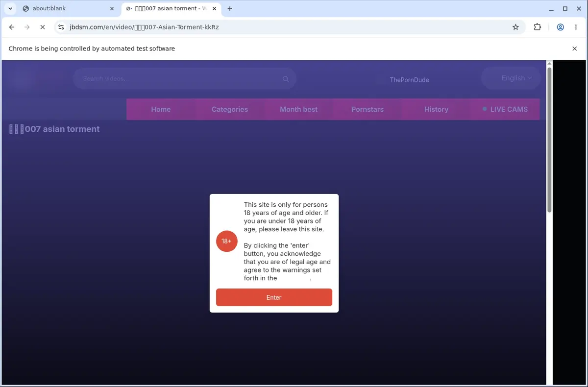Open the tab search dropdown arrow
Image resolution: width=588 pixels, height=387 pixels.
(x=10, y=8)
